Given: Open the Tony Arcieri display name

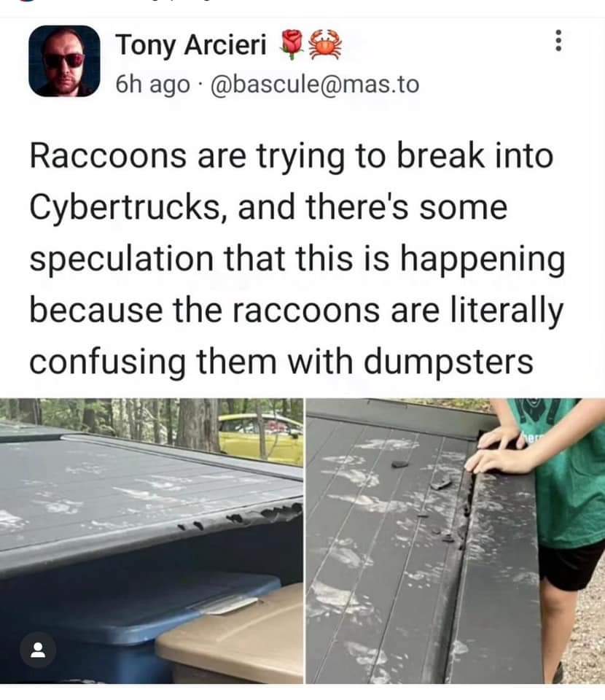Looking at the screenshot, I should [x=192, y=44].
